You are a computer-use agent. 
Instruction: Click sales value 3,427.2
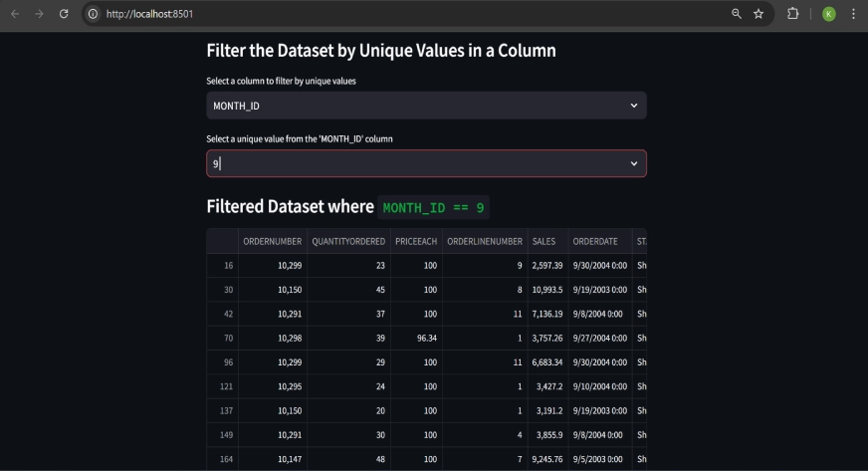tap(547, 386)
